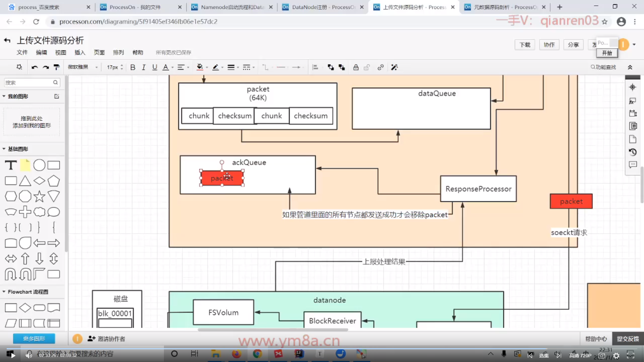Click the redo arrow in toolbar
Screen dimensions: 644x362
(x=46, y=67)
